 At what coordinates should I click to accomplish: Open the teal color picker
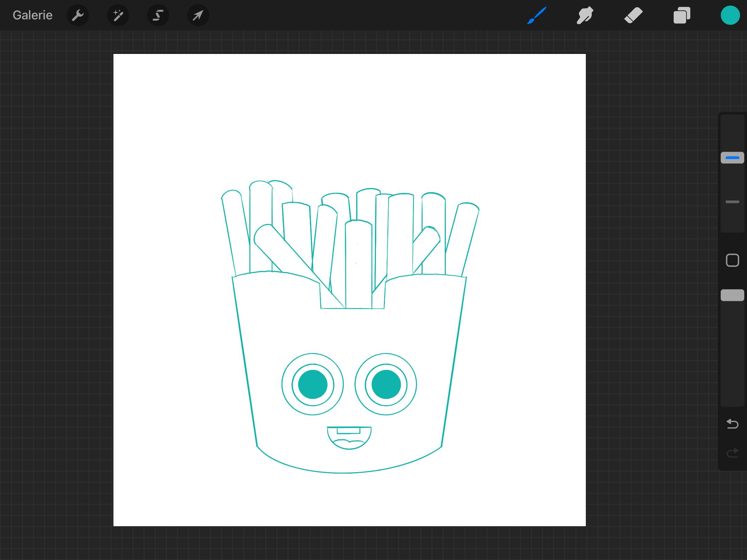[730, 15]
